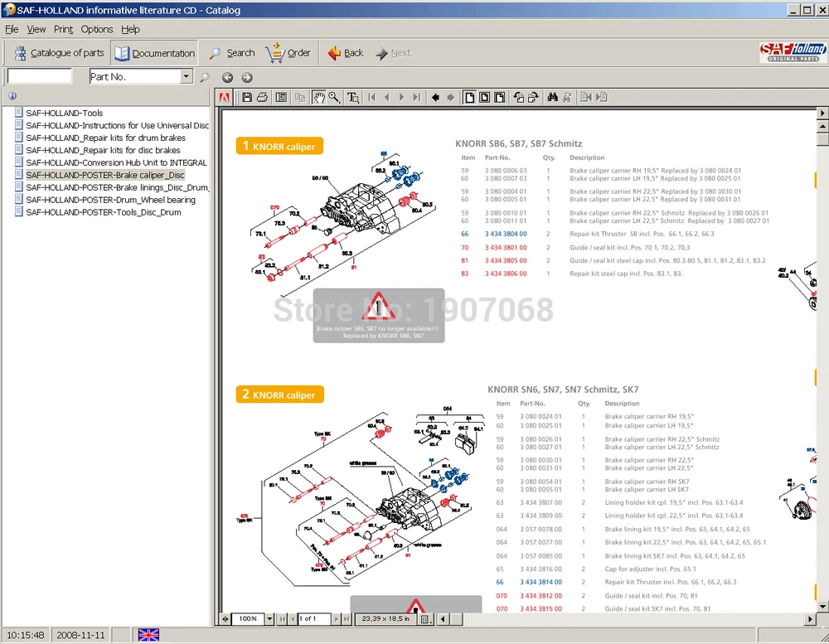Set Fit in Window page view
Screen dimensions: 829x644
coord(484,97)
